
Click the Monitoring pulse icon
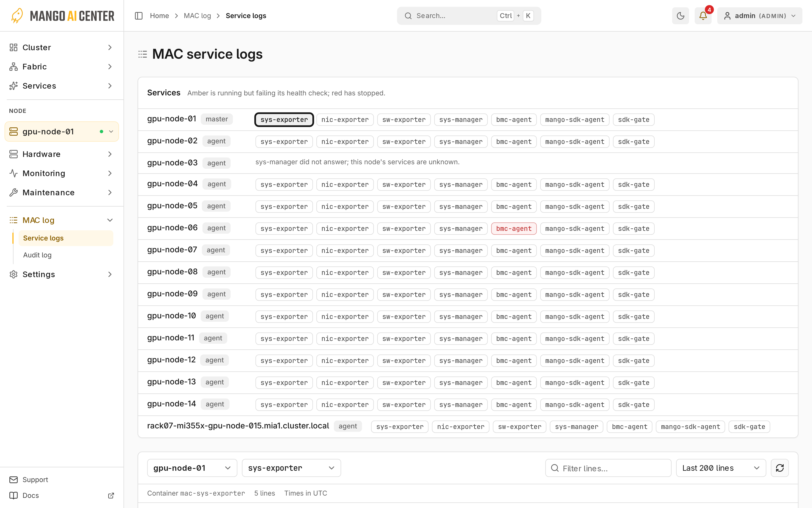(13, 173)
